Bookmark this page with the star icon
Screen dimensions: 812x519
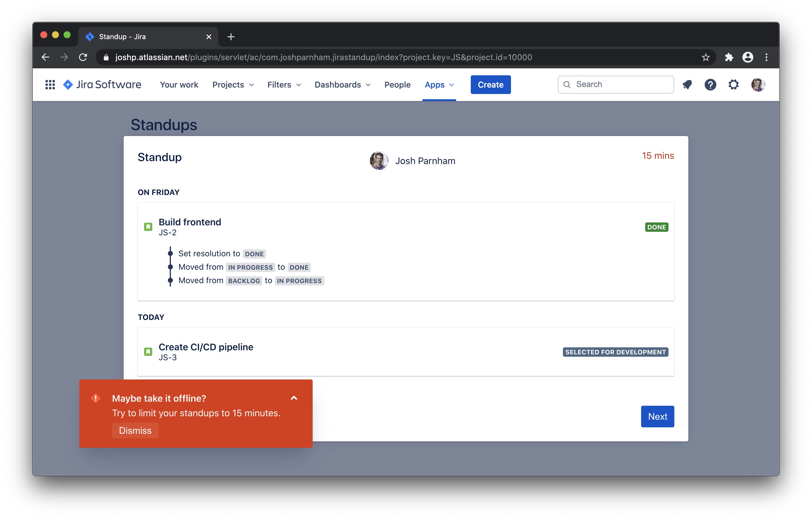[x=706, y=57]
